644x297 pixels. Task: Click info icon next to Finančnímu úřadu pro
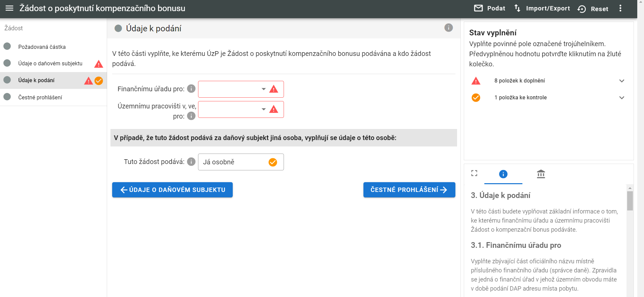pyautogui.click(x=191, y=89)
